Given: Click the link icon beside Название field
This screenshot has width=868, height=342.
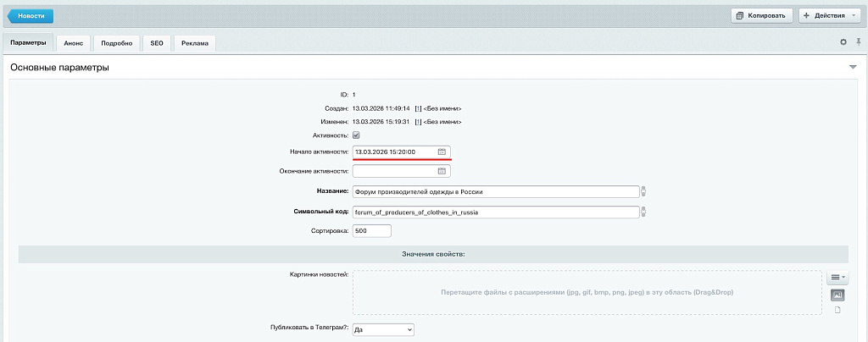Looking at the screenshot, I should pyautogui.click(x=643, y=191).
